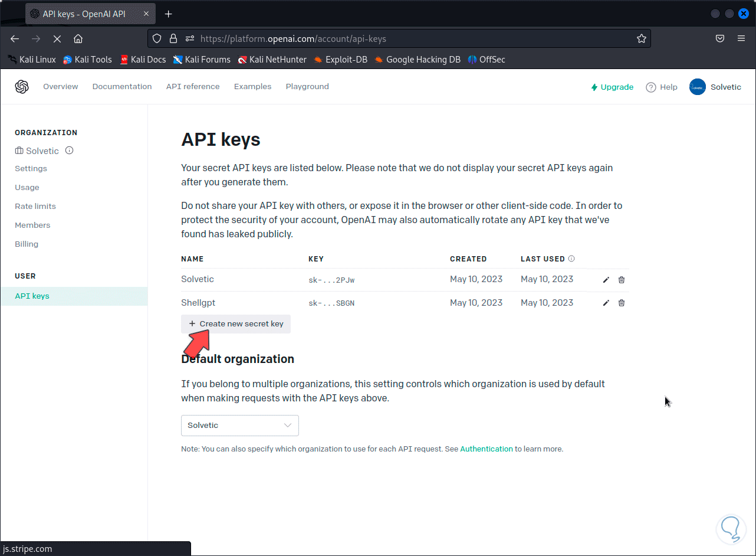Open the Kali Forums bookmark

click(202, 60)
